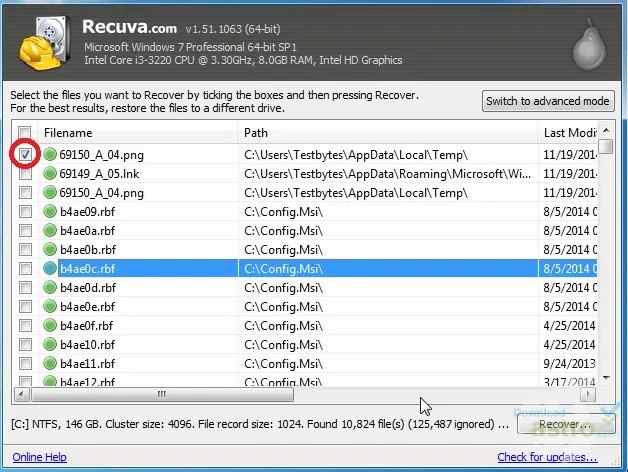Click the green state circle beside b4ae09.rbf
628x472 pixels.
pos(50,211)
